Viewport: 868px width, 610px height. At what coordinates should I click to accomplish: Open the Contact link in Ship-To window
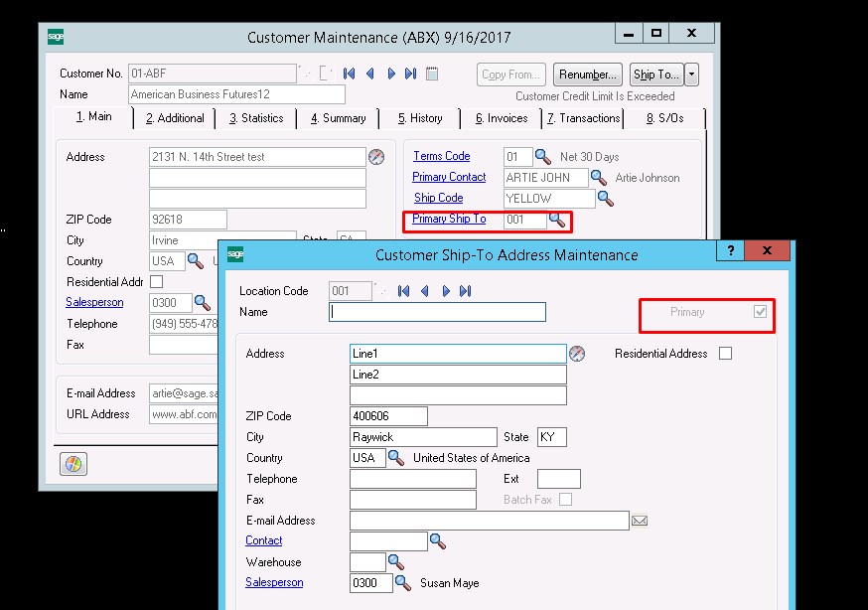(x=263, y=540)
